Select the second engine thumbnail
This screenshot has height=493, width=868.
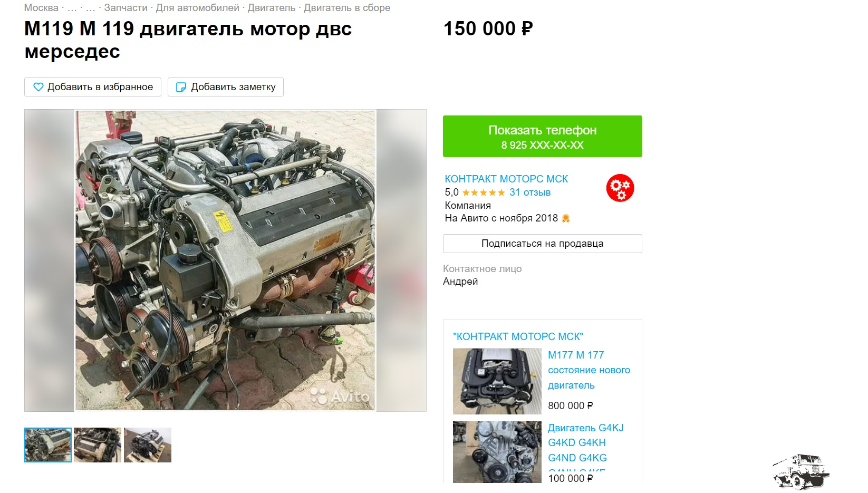tap(98, 445)
